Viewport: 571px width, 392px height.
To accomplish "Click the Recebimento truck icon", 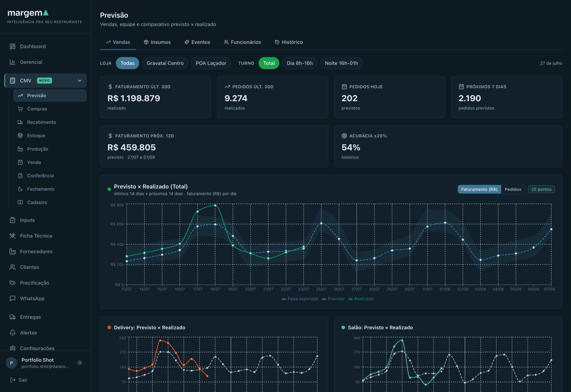I will (20, 122).
